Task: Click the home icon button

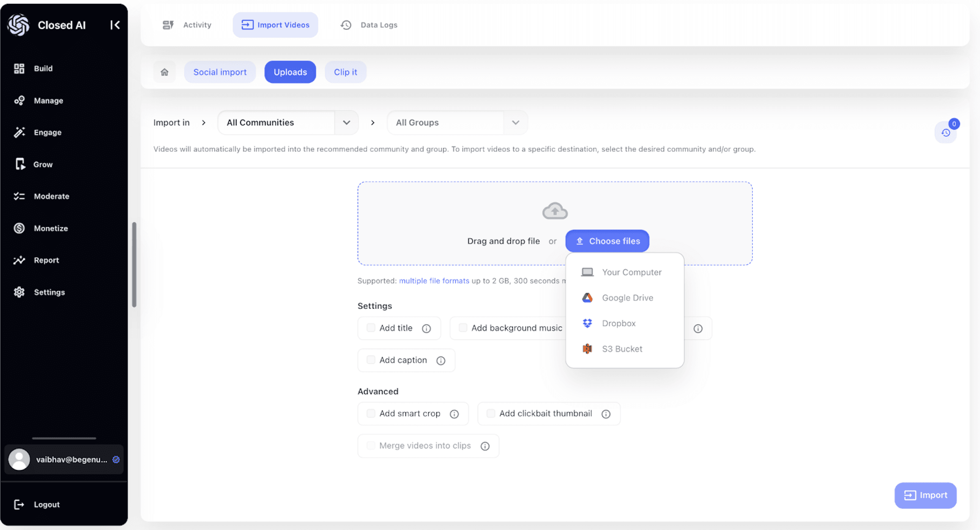Action: tap(164, 72)
